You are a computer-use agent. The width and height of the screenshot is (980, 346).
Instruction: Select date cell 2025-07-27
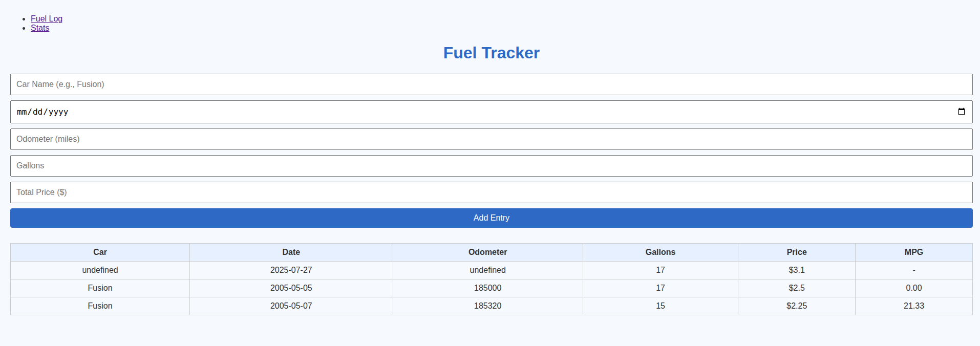pyautogui.click(x=291, y=270)
